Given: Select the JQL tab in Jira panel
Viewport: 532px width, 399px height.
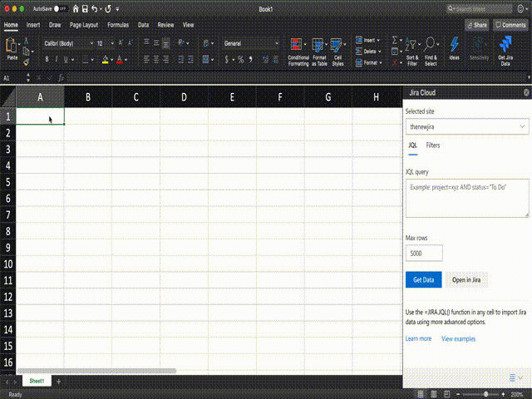Looking at the screenshot, I should [412, 145].
